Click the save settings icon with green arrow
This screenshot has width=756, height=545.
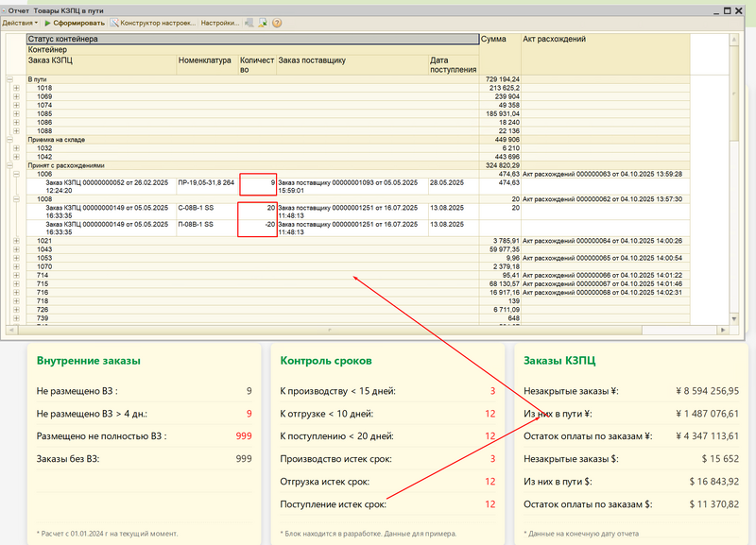[263, 23]
